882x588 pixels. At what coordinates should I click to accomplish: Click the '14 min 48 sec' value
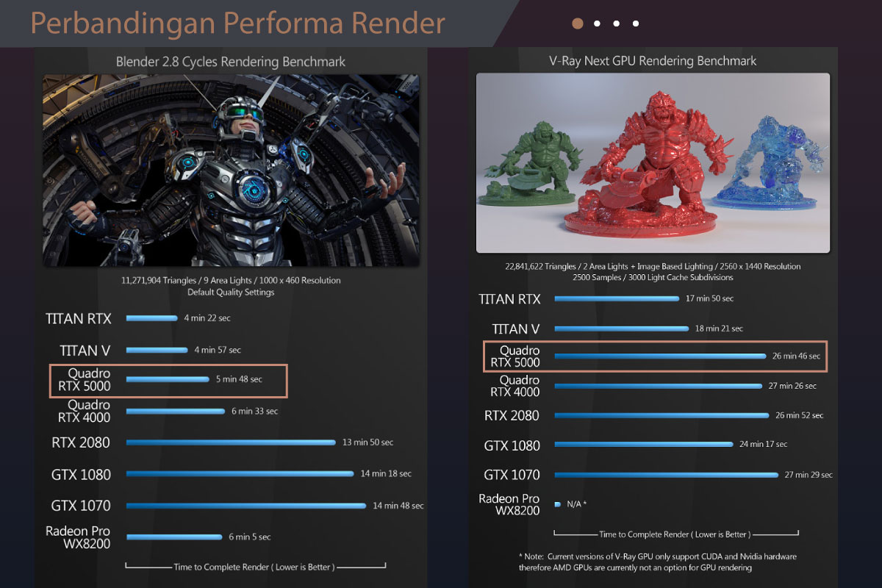(x=398, y=506)
